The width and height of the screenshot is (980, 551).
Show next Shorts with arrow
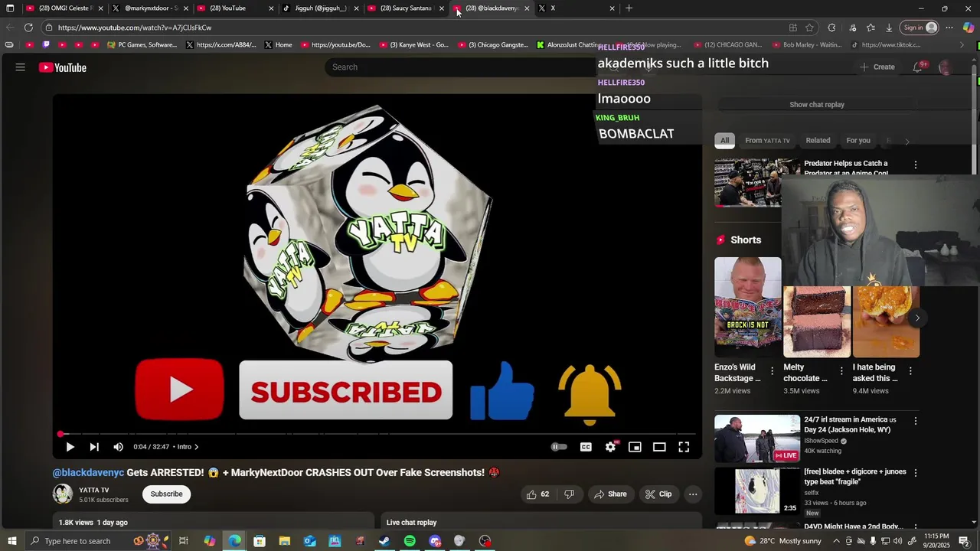[x=917, y=318]
